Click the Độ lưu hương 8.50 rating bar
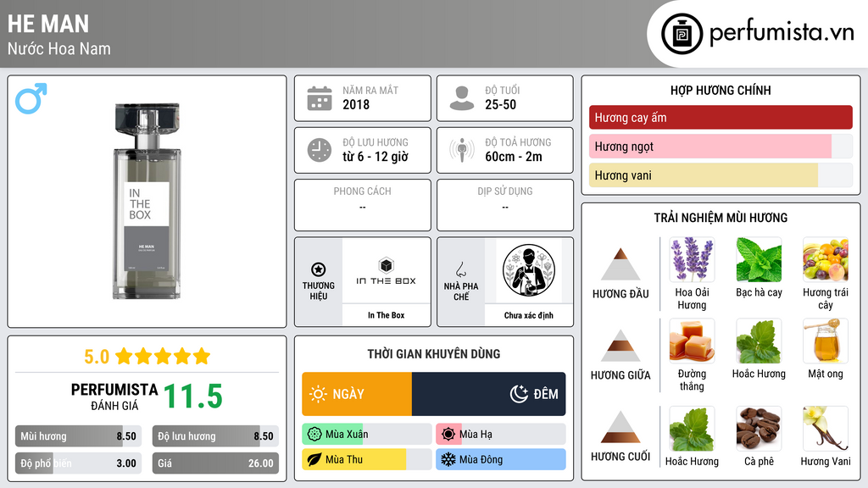 click(x=215, y=436)
